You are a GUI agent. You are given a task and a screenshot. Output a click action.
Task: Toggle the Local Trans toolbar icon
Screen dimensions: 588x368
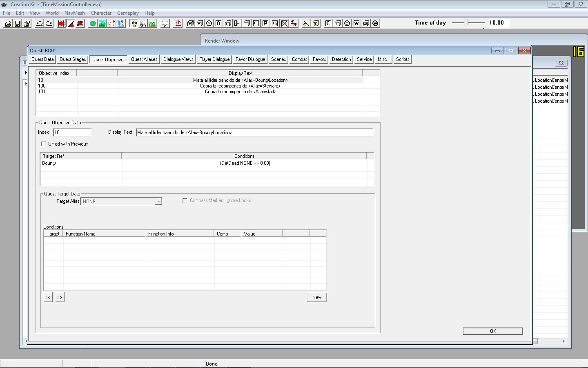[80, 23]
